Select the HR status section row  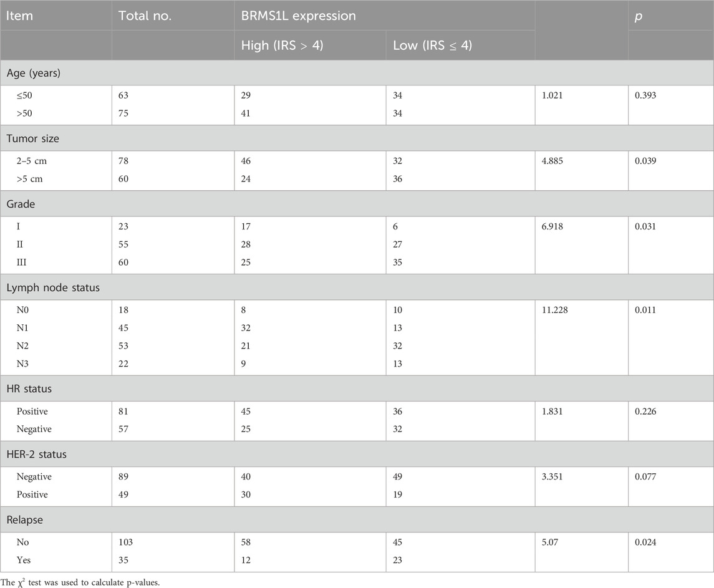click(357, 389)
